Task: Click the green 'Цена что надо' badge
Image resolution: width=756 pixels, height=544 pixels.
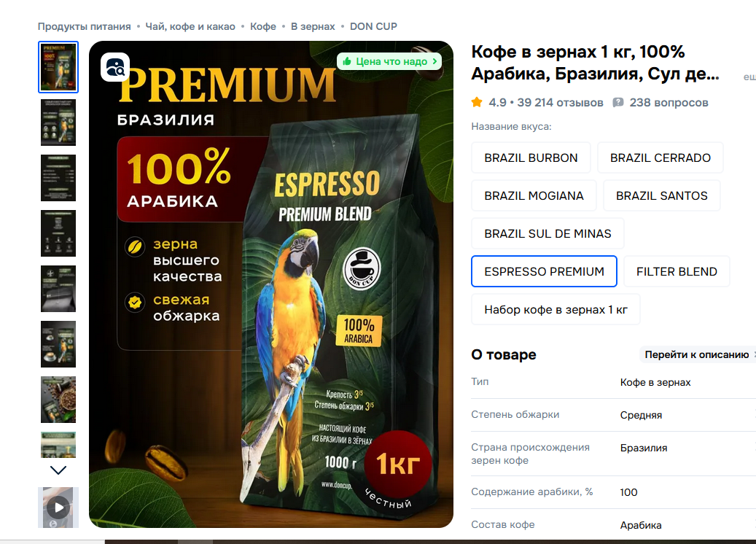Action: click(389, 61)
